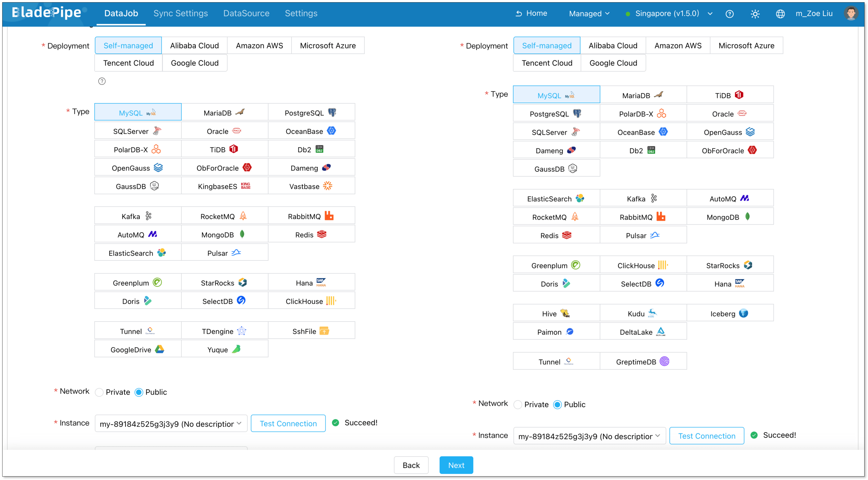The image size is (868, 480).
Task: Choose Alibaba Cloud in left Deployment
Action: [x=194, y=45]
